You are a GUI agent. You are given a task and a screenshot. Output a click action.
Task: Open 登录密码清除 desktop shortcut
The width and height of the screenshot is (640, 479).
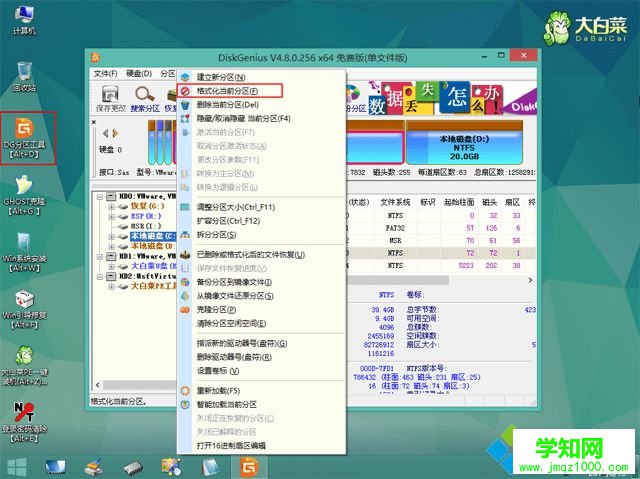click(x=24, y=423)
